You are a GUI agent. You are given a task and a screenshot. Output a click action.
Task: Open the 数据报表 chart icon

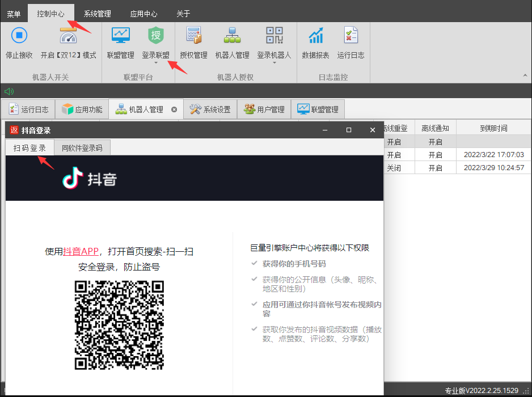(x=315, y=35)
